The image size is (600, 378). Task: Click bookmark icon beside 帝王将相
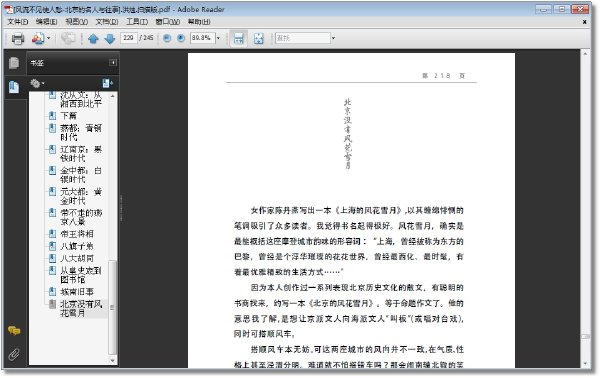pyautogui.click(x=53, y=234)
